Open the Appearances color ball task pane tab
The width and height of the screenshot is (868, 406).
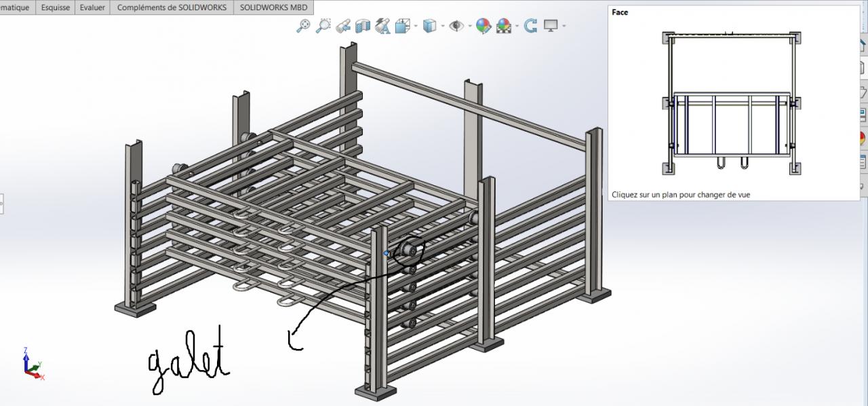tap(863, 138)
